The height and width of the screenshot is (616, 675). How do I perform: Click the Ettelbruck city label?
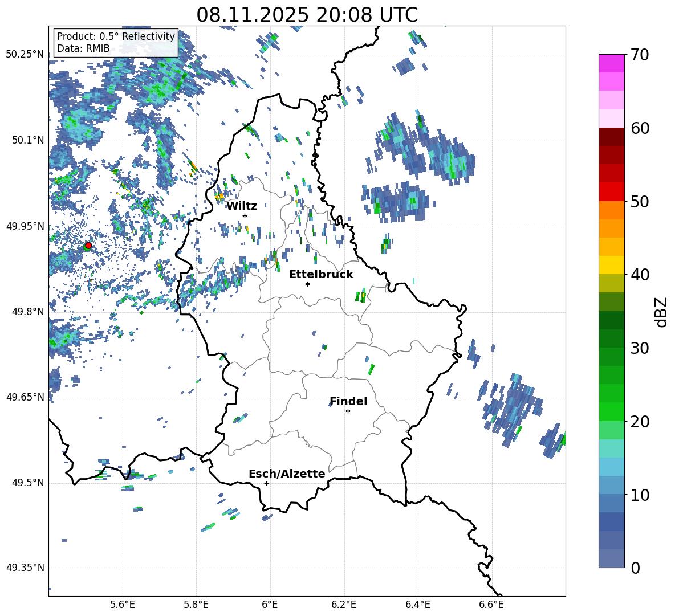321,275
